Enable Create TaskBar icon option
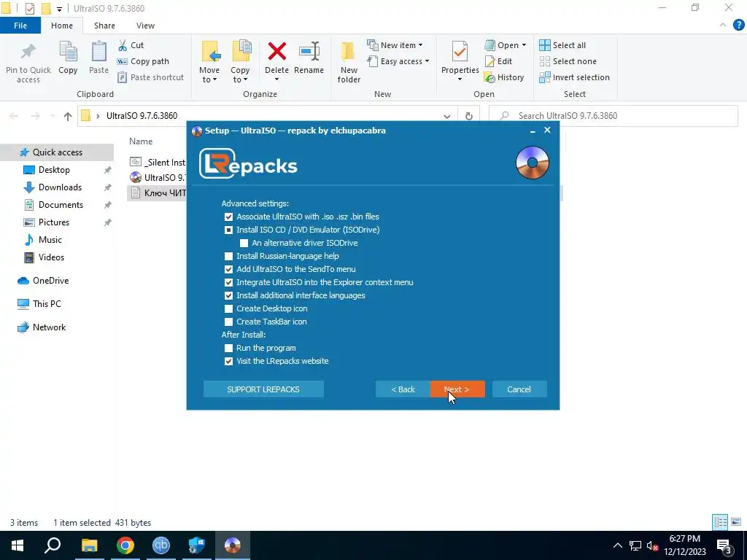 (228, 322)
